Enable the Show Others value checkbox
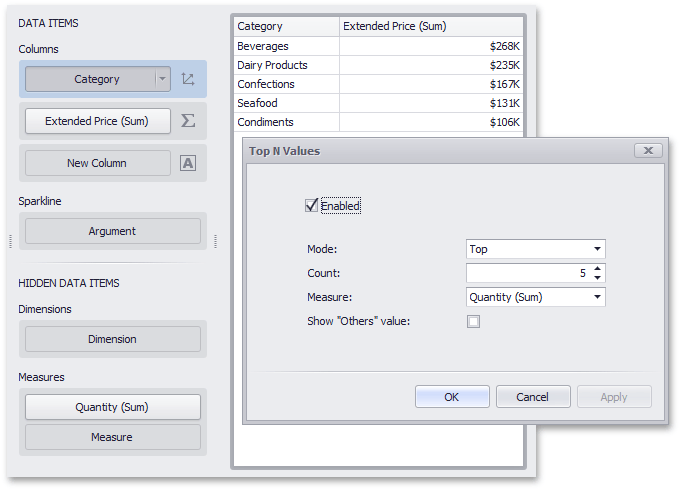Viewport: 682px width, 492px height. [x=473, y=321]
